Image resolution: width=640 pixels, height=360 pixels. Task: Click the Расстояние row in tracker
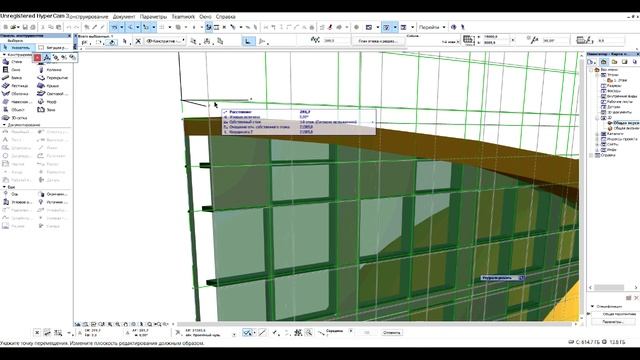tap(298, 112)
